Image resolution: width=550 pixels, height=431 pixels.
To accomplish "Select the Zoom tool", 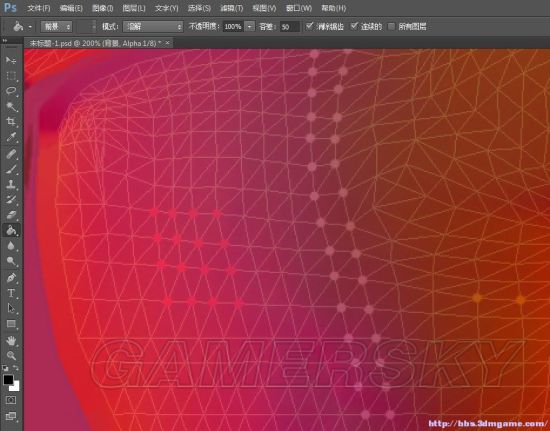I will click(11, 355).
